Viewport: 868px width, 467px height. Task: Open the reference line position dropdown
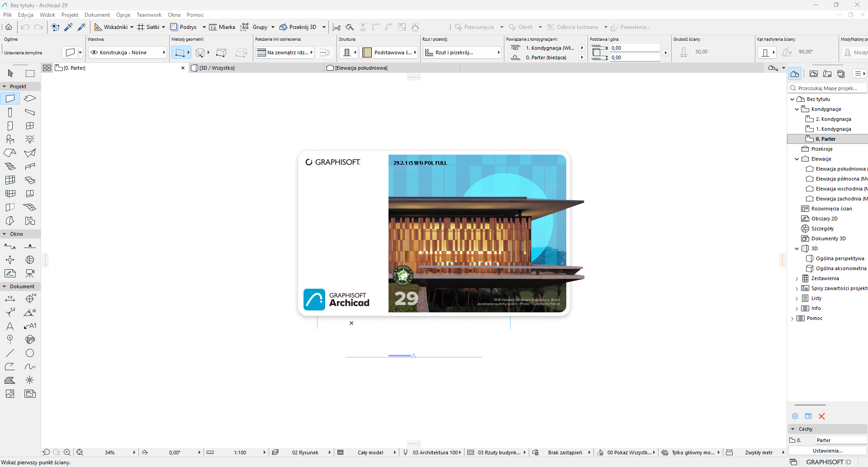pyautogui.click(x=285, y=52)
